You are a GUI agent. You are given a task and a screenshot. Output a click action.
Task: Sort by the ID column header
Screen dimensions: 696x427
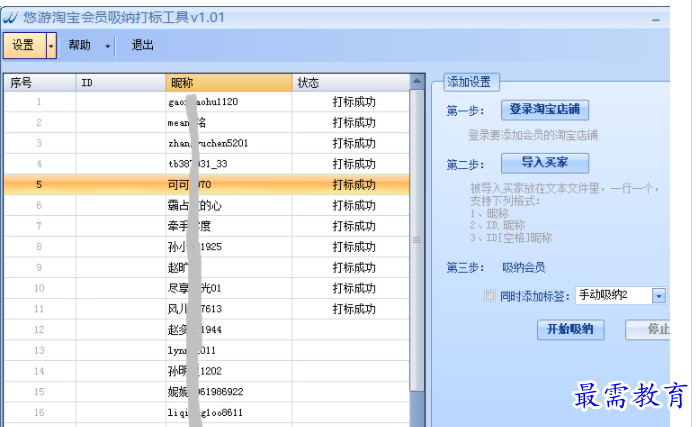click(121, 83)
